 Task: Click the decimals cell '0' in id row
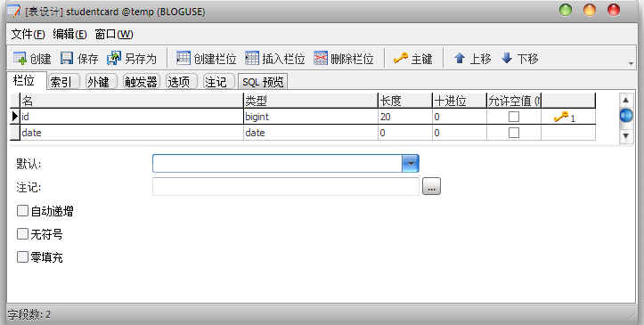(x=460, y=117)
